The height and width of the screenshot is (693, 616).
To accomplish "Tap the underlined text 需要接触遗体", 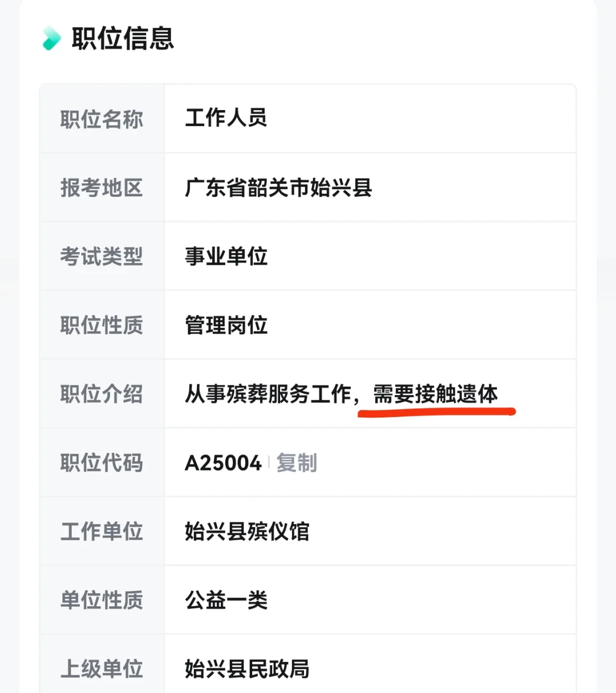I will pyautogui.click(x=436, y=394).
